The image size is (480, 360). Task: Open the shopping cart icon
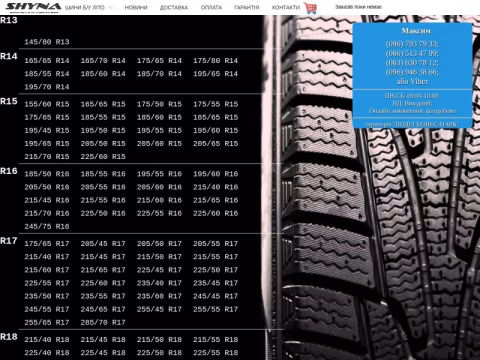[310, 8]
